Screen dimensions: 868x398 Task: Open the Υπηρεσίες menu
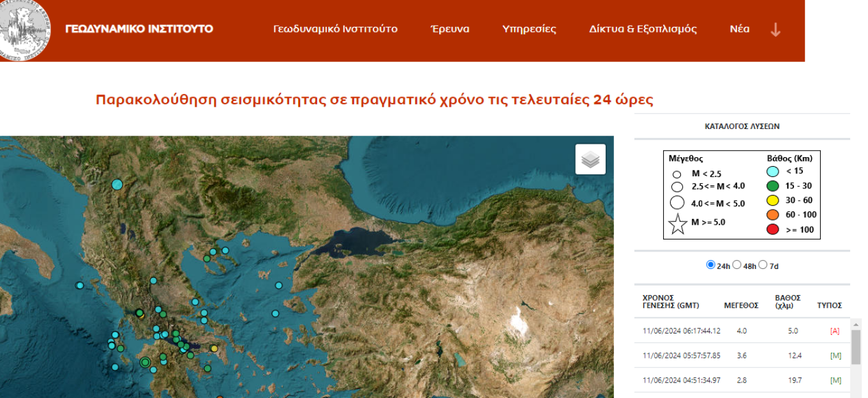(529, 29)
